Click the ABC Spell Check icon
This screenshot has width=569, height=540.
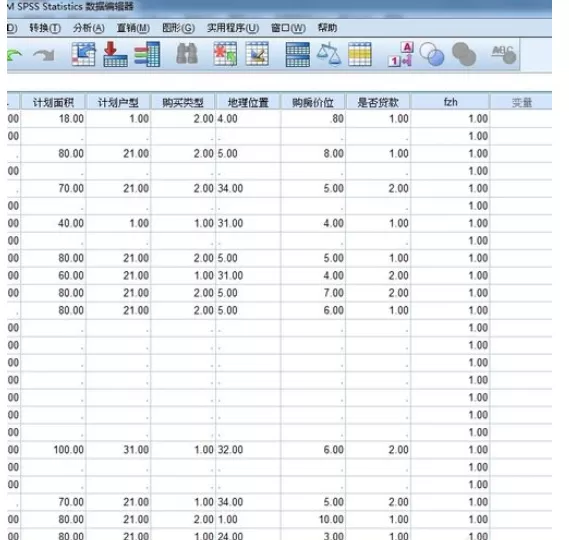[x=504, y=54]
